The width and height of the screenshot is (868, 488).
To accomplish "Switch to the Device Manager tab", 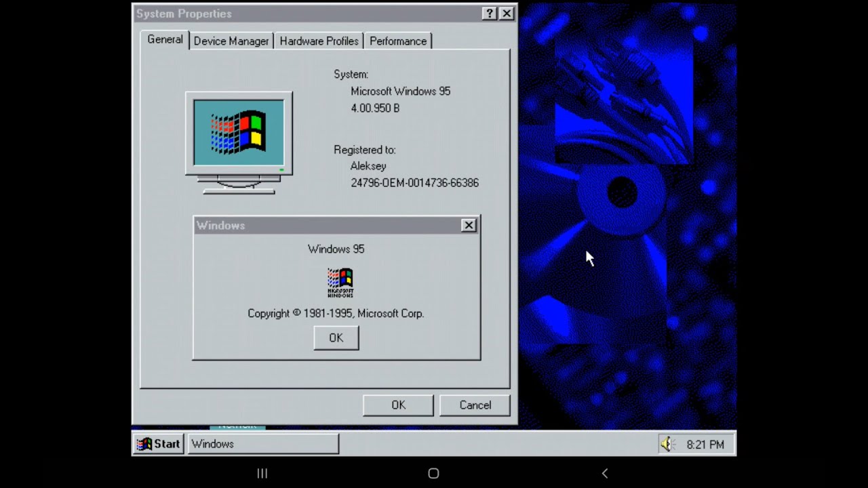I will tap(231, 41).
